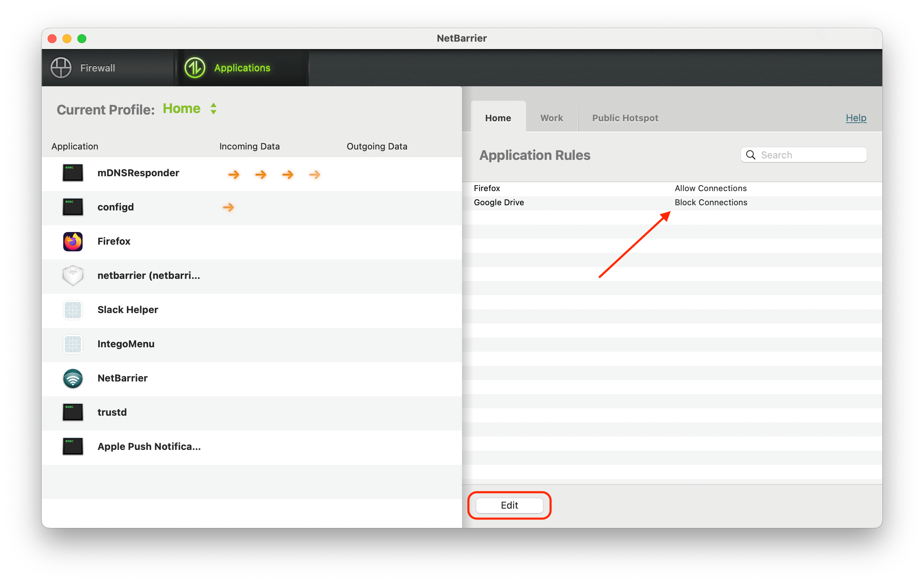The width and height of the screenshot is (924, 583).
Task: Click the NetBarrier wifi icon in the list
Action: pyautogui.click(x=73, y=378)
